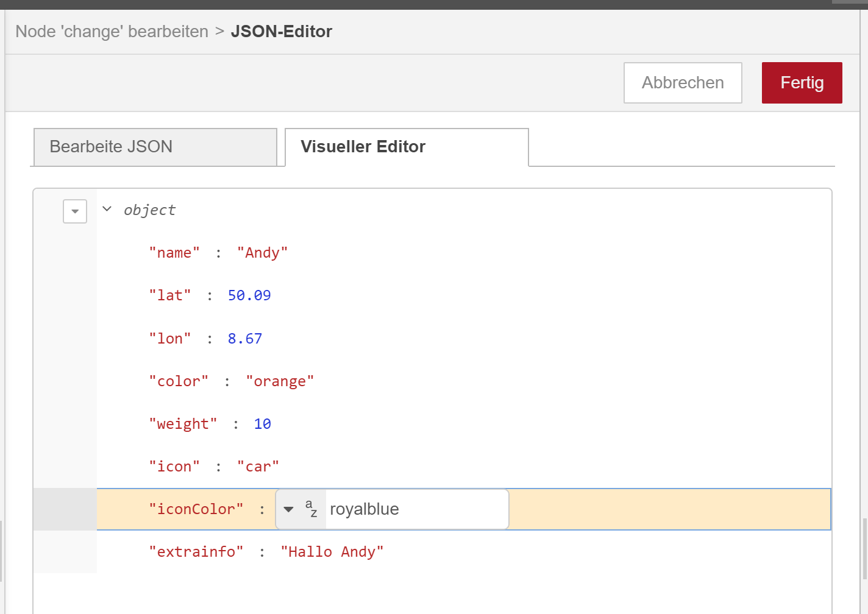Viewport: 868px width, 614px height.
Task: Open the object row options dropdown
Action: pos(75,211)
